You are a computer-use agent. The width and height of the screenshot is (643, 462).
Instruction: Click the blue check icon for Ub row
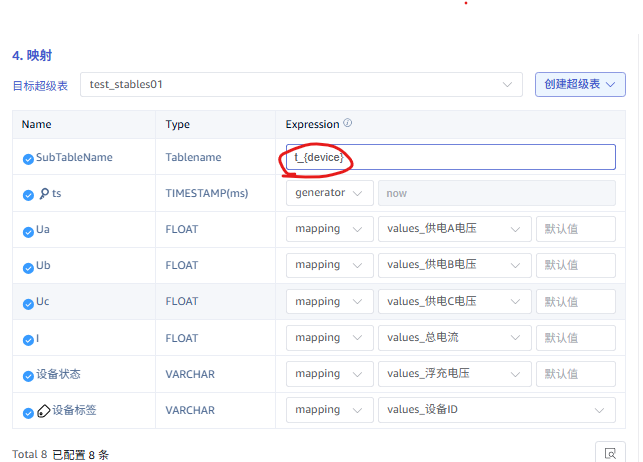click(28, 266)
